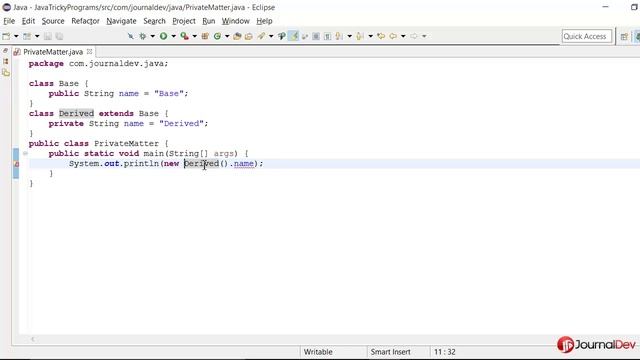Open the Previous Annotation dropdown arrow
Viewport: 640px width, 360px height.
(x=371, y=36)
